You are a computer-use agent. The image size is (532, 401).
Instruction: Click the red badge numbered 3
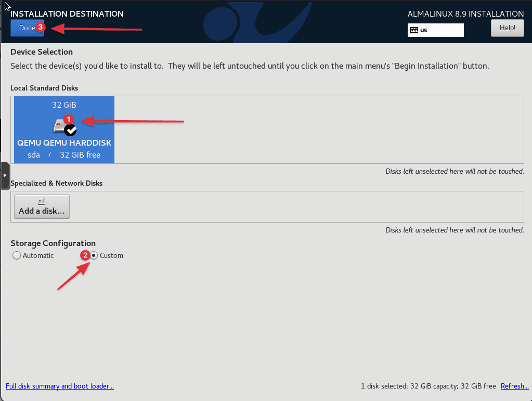40,28
